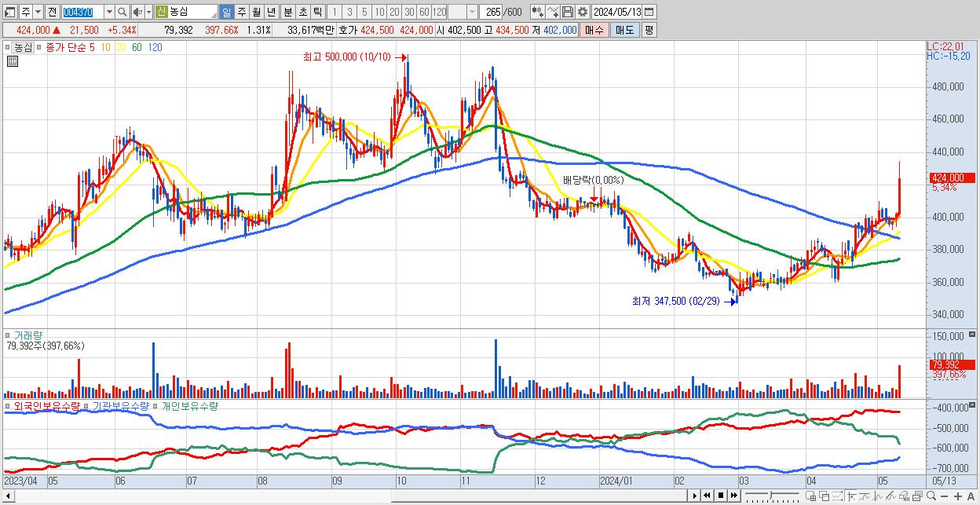
Task: Choose the 3 interval button
Action: pos(349,12)
